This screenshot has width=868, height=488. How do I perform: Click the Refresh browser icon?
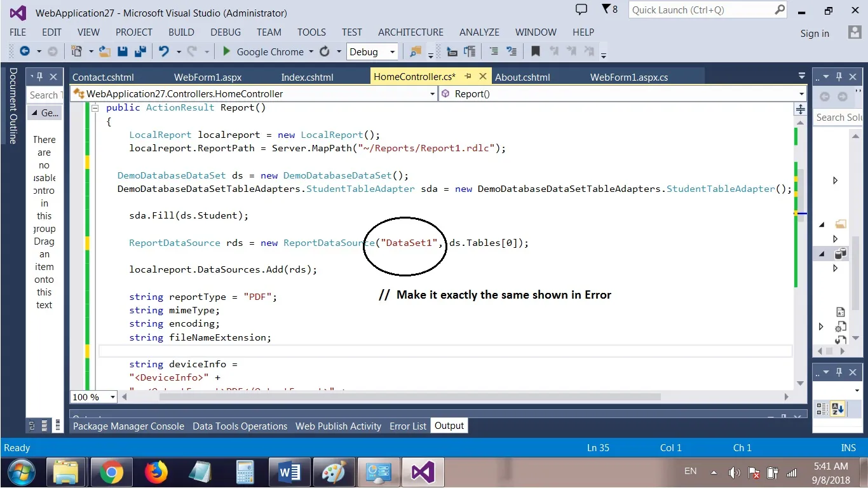point(325,51)
